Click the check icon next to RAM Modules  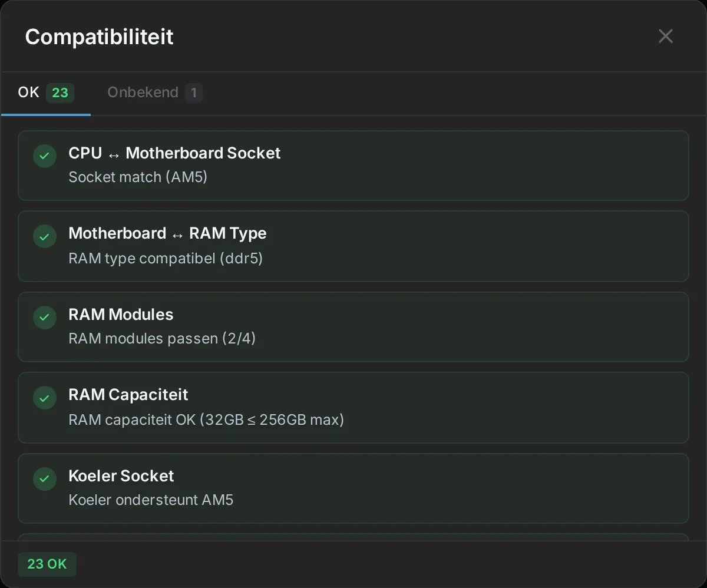[44, 318]
